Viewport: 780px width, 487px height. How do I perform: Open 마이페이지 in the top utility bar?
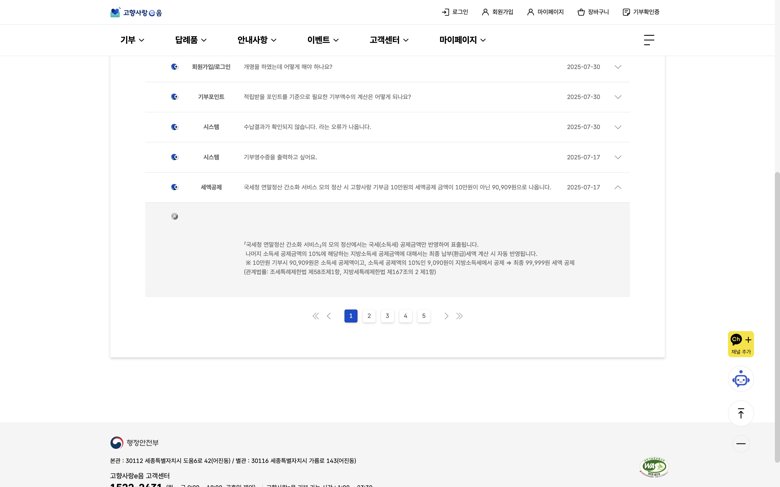pos(545,12)
